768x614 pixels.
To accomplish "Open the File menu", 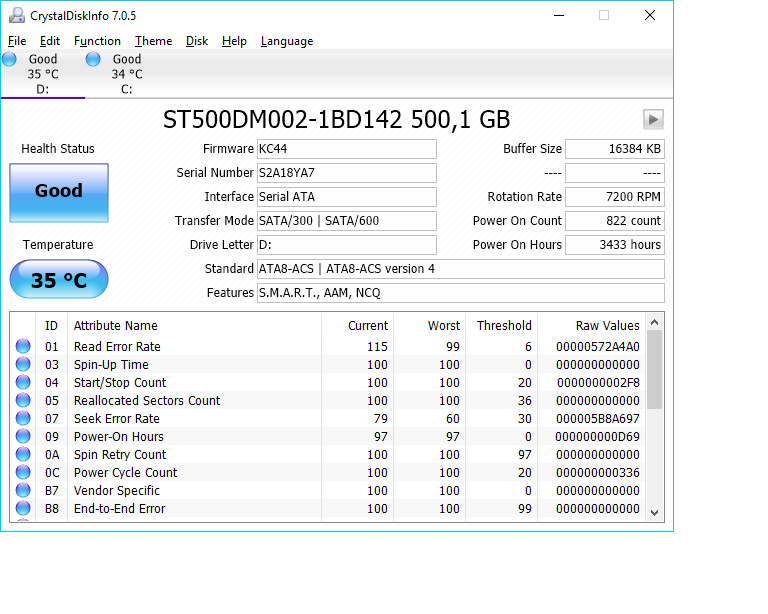I will 17,41.
